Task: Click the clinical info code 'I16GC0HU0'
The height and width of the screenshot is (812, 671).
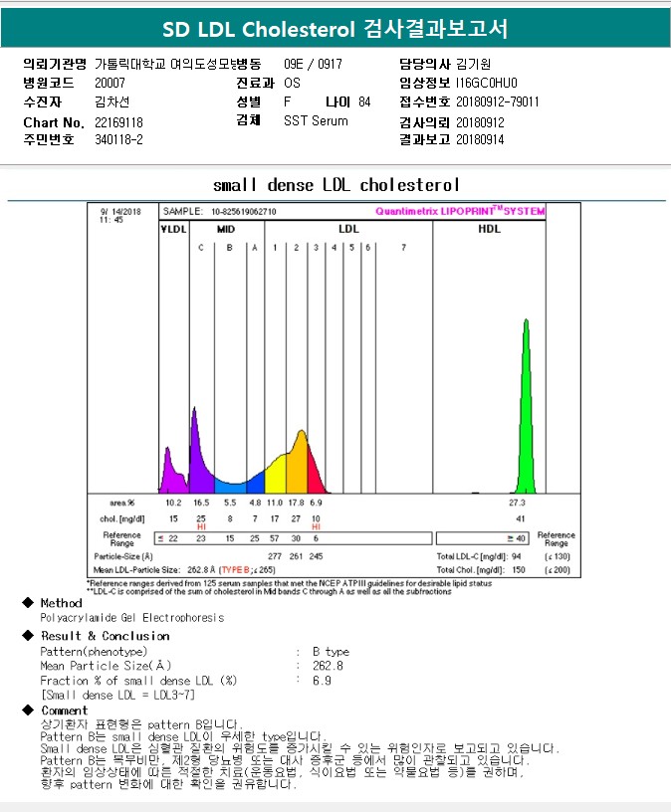Action: coord(487,83)
